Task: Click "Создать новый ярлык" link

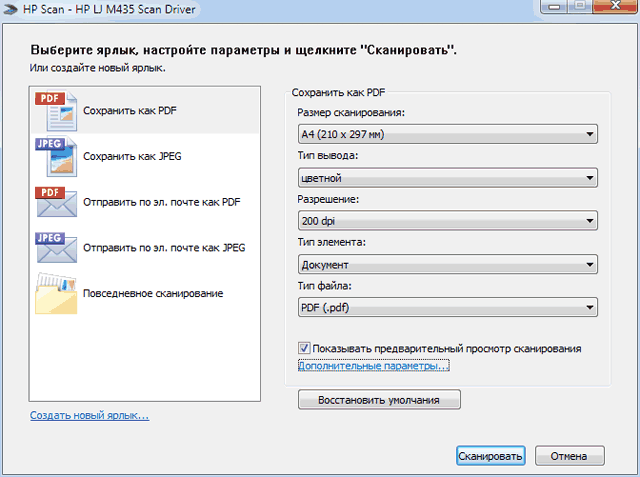Action: click(89, 415)
